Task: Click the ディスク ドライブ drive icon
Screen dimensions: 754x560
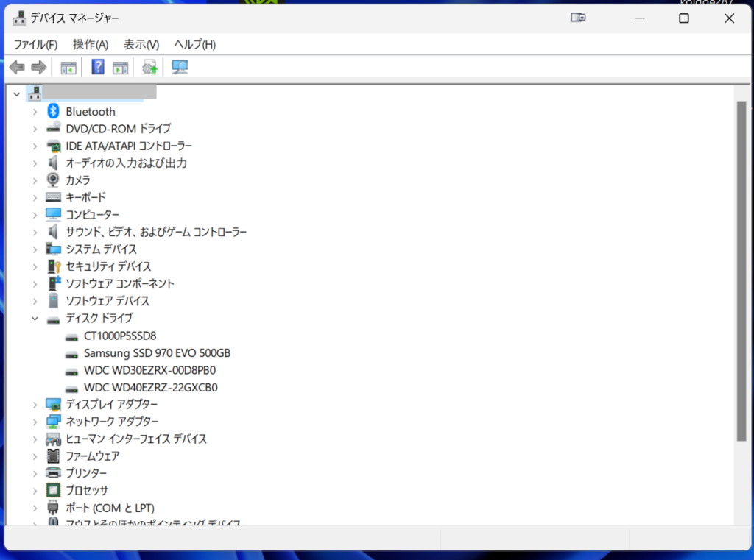Action: click(53, 319)
